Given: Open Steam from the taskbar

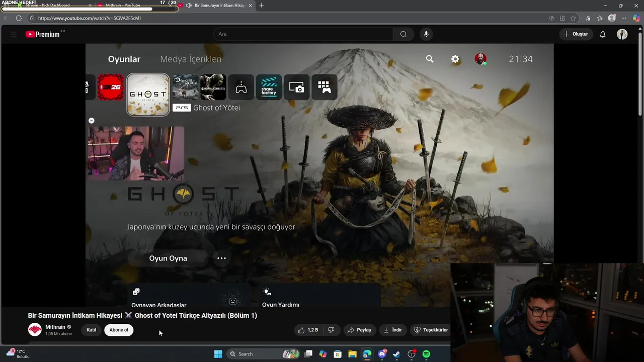Looking at the screenshot, I should (396, 354).
